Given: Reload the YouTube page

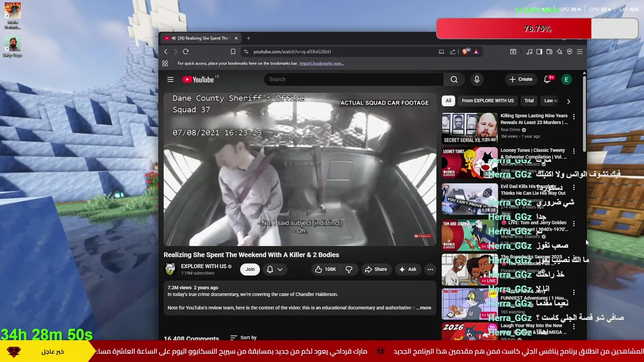Looking at the screenshot, I should pos(186,52).
